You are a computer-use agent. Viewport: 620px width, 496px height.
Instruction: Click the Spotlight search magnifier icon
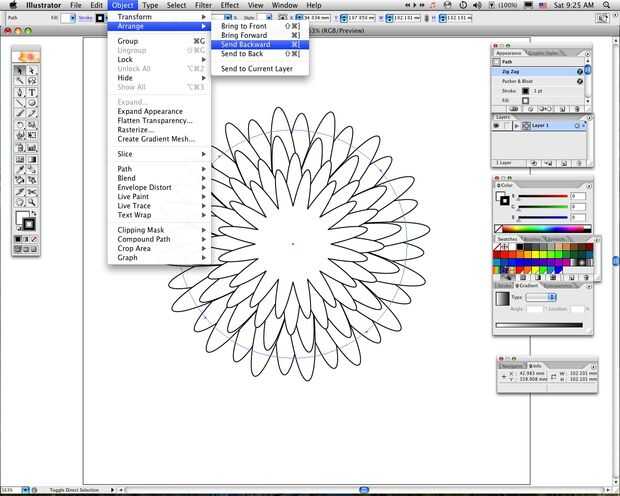click(x=606, y=5)
